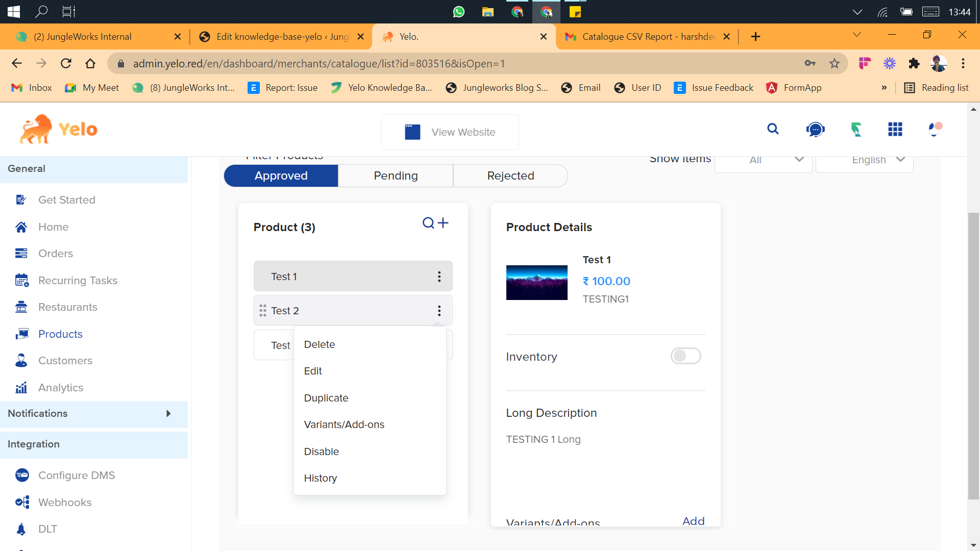
Task: Select Duplicate from the context menu
Action: [x=326, y=398]
